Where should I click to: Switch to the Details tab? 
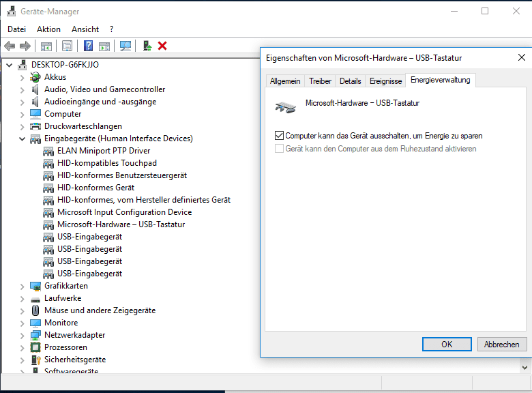coord(350,81)
